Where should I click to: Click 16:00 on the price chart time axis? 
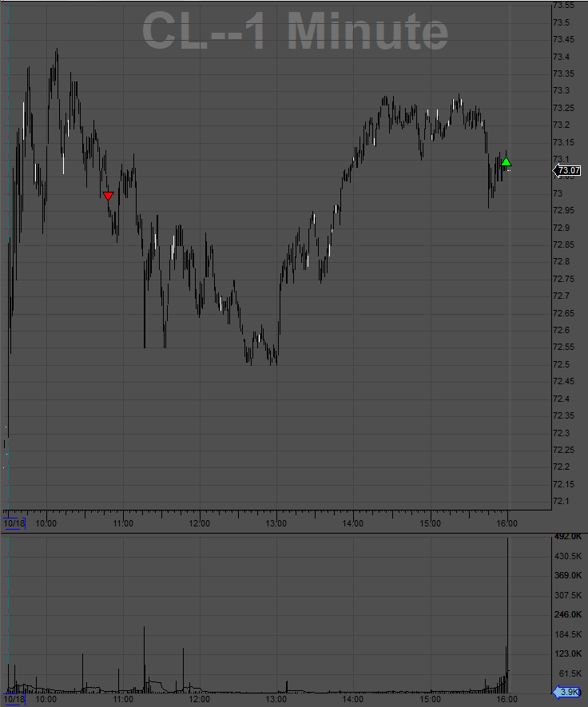[507, 523]
